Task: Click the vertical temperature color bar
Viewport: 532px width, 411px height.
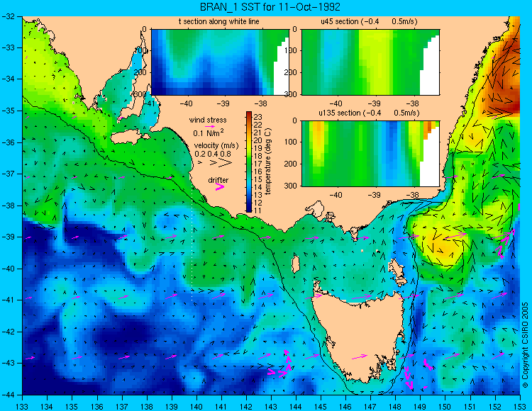Action: (249, 162)
